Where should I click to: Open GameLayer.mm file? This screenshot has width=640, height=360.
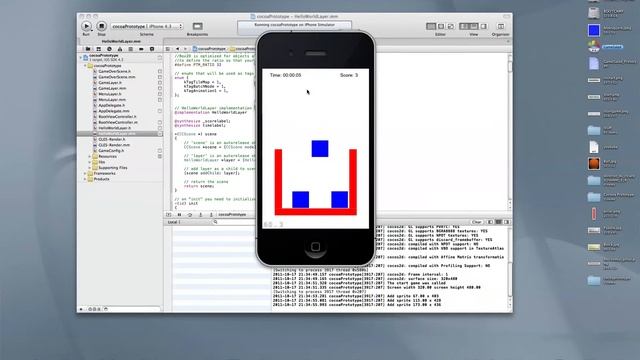112,89
